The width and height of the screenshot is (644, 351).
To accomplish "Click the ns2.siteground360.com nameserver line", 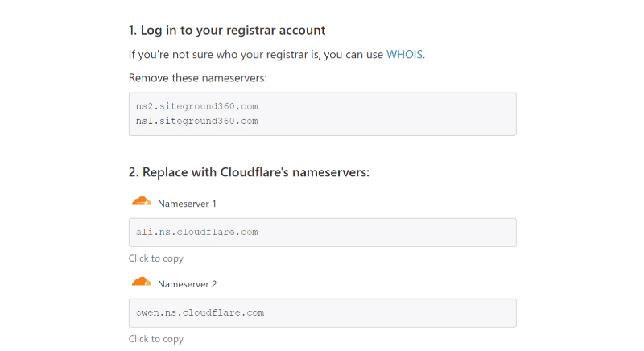I will pos(196,106).
